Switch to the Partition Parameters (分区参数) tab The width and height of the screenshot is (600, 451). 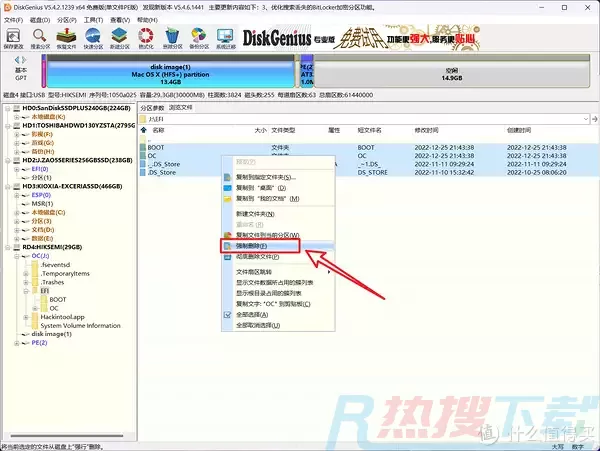152,108
